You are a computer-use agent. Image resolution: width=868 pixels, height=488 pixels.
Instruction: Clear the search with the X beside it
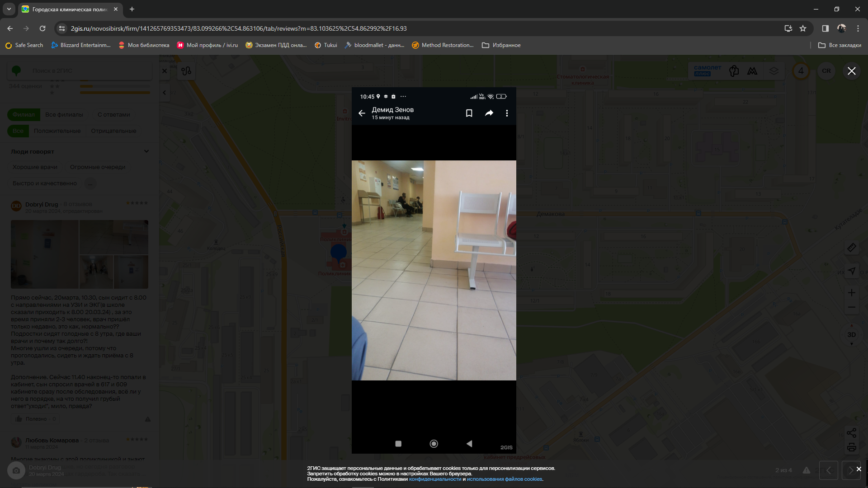tap(165, 71)
